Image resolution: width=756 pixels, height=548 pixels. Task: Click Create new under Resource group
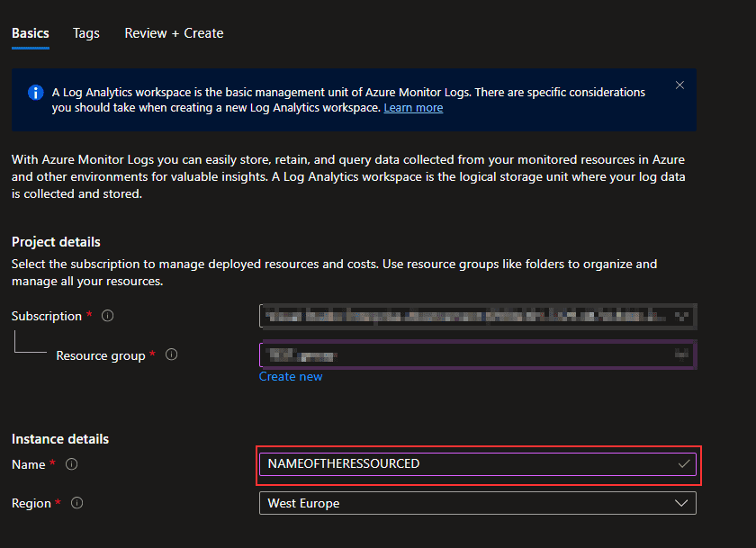291,376
